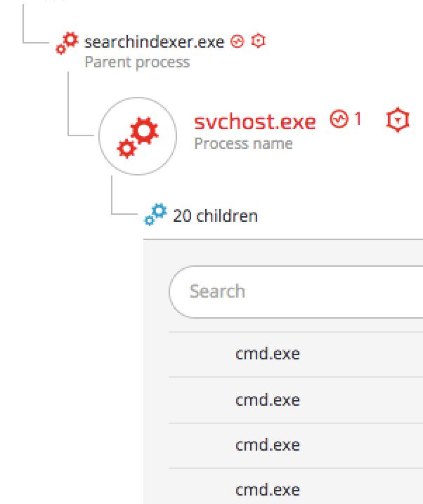Select the first cmd.exe child entry
The width and height of the screenshot is (423, 504).
267,354
